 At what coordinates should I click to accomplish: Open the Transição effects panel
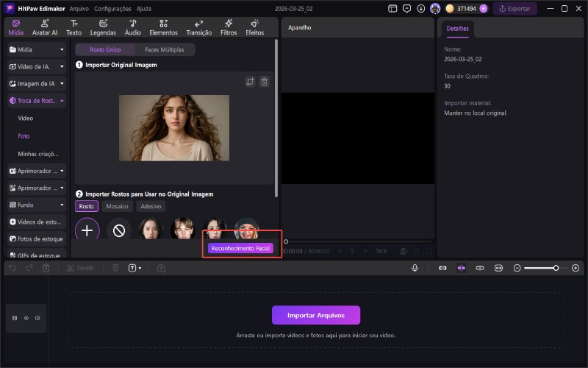click(x=198, y=27)
